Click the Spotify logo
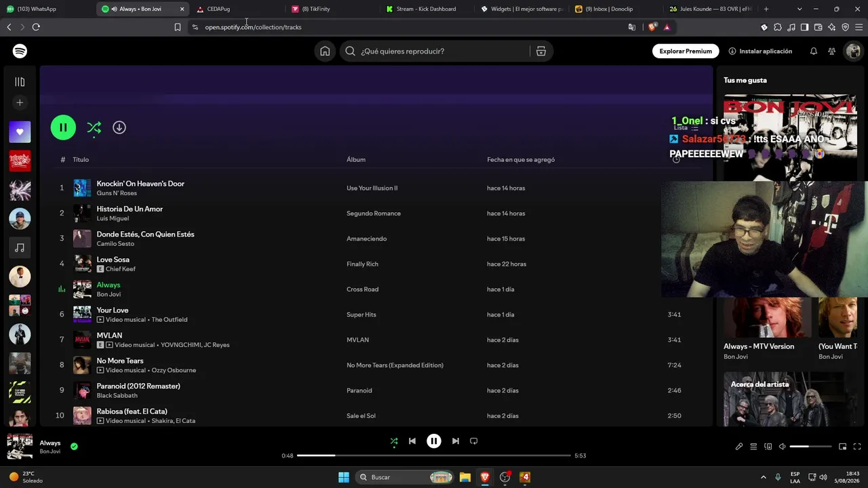The image size is (868, 488). [20, 51]
